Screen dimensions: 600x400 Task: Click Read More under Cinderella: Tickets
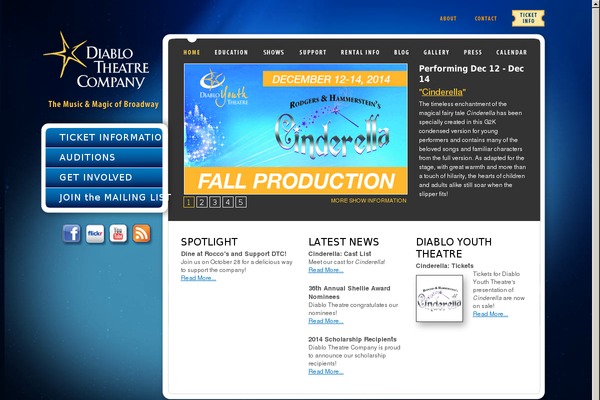pyautogui.click(x=490, y=314)
